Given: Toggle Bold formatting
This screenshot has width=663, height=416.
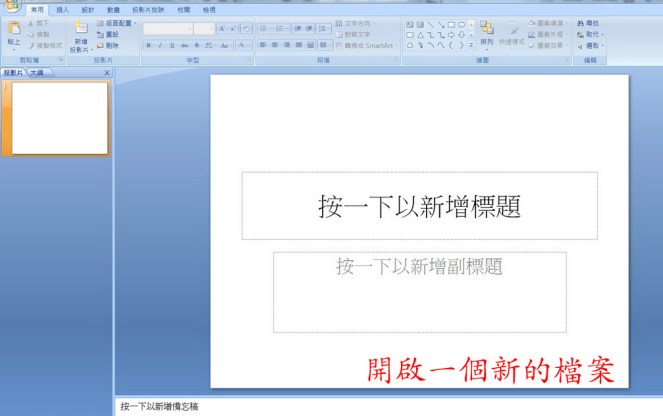Looking at the screenshot, I should point(148,45).
